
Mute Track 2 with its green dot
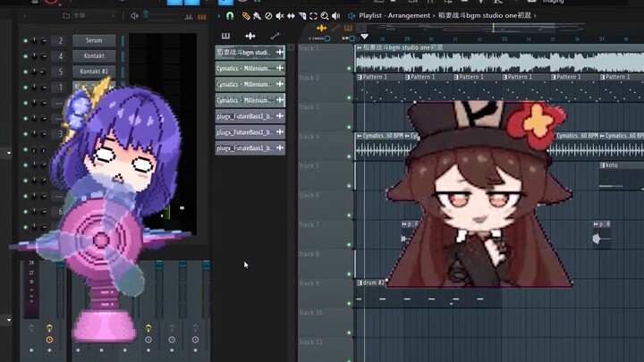coord(350,97)
